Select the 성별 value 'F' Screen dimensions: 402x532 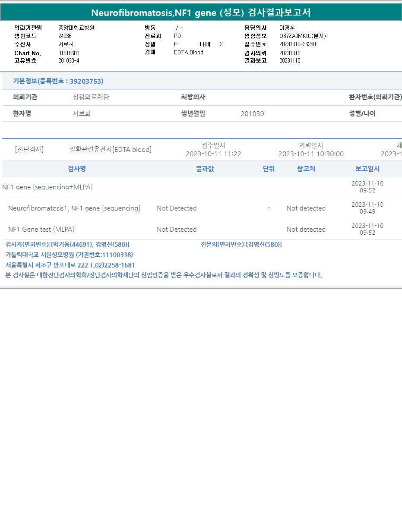tap(175, 44)
